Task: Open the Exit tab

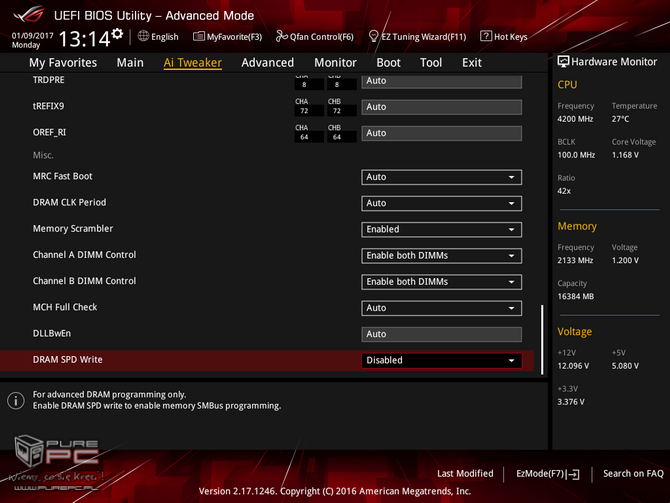Action: 472,63
